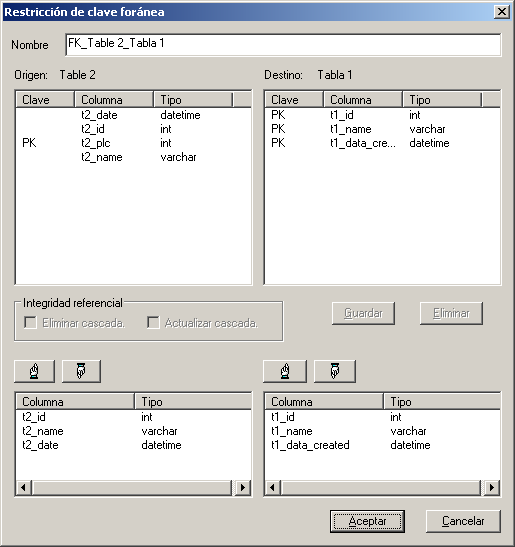The height and width of the screenshot is (547, 515).
Task: Select the t2_date row in Origen table
Action: 133,115
